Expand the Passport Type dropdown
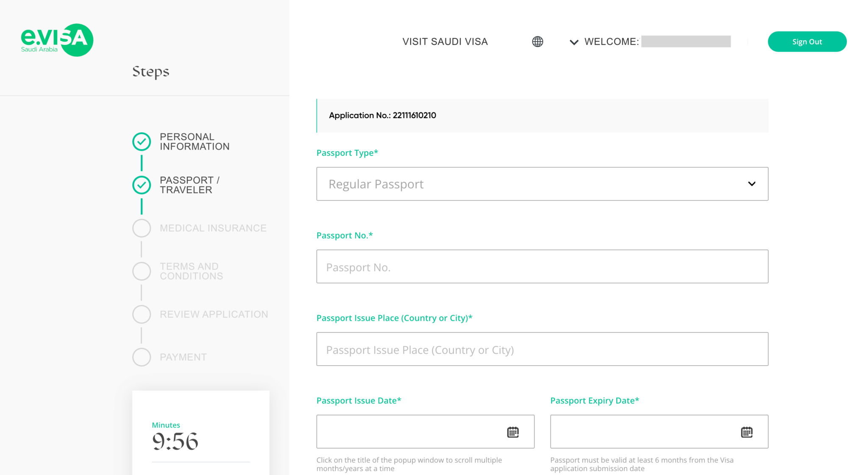Image resolution: width=868 pixels, height=475 pixels. click(x=542, y=184)
